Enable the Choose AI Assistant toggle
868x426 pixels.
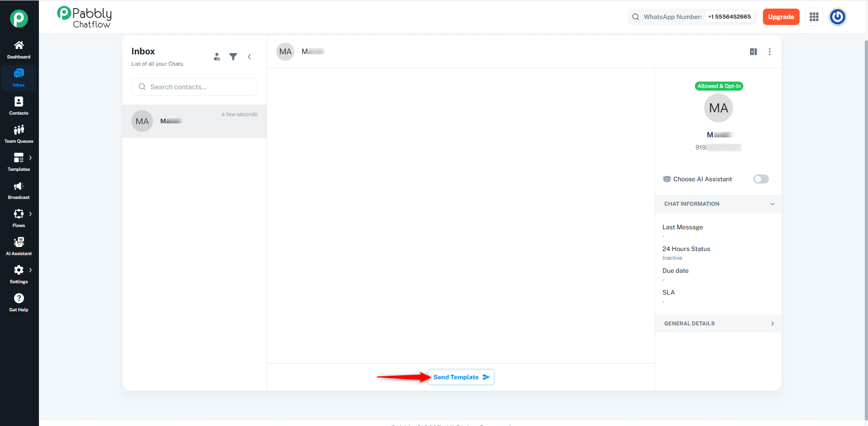[x=761, y=179]
